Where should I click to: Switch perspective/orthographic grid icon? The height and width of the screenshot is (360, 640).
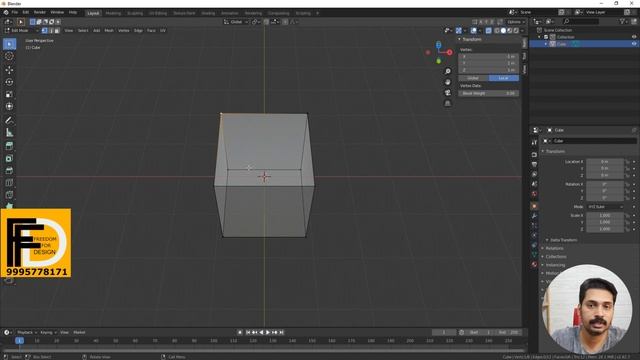tap(448, 103)
